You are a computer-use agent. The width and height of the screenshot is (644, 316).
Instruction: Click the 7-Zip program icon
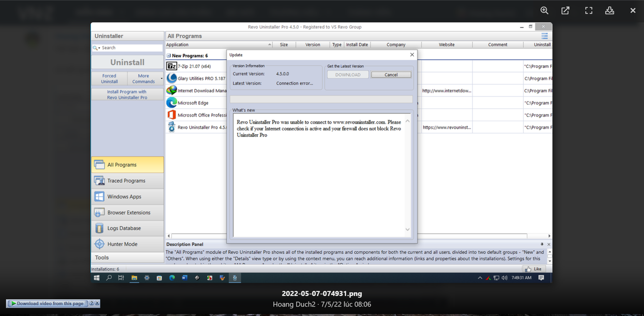(x=172, y=66)
